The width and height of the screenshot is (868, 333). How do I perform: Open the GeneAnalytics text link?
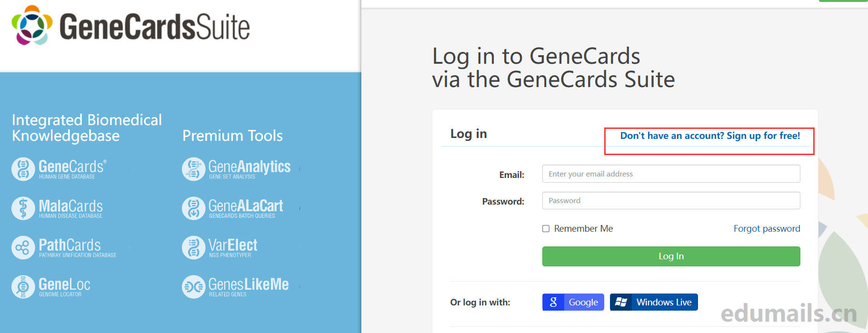[249, 167]
